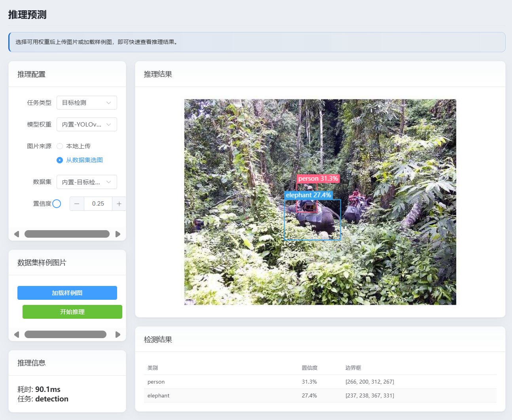Select the person row in detection results
This screenshot has height=420, width=512.
[x=320, y=382]
